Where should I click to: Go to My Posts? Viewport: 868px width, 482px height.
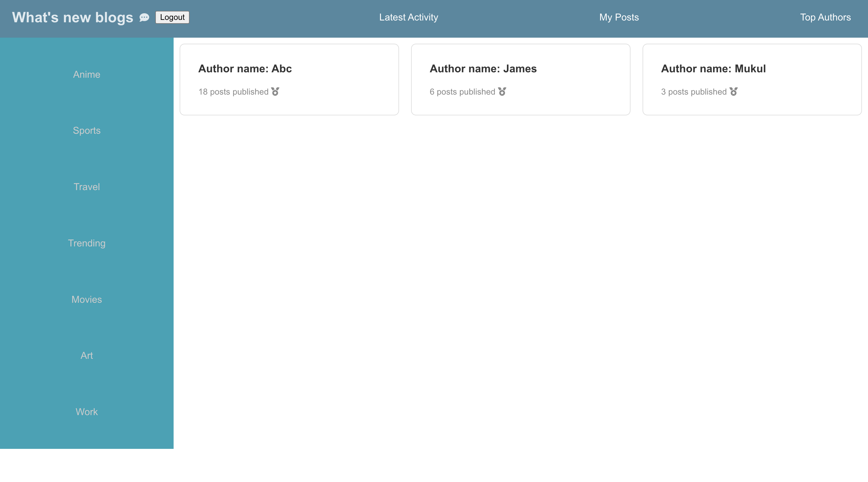click(x=619, y=17)
